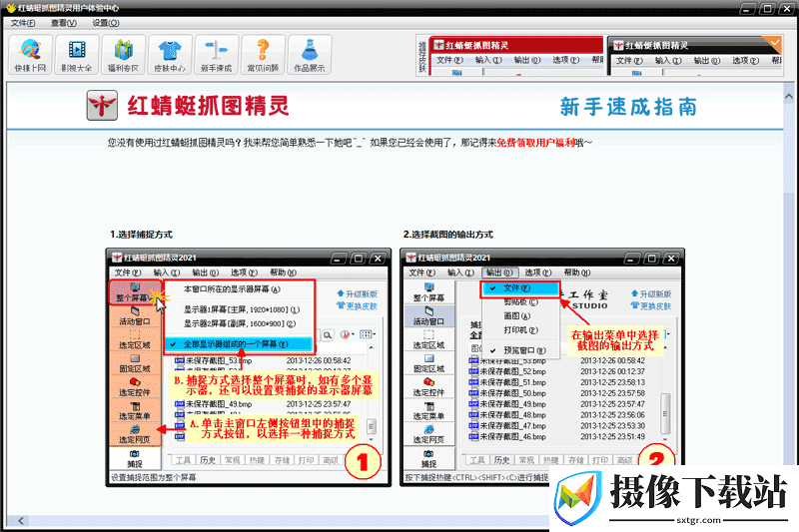This screenshot has height=532, width=799.
Task: Toggle the checked 文件(F) output option
Action: point(520,288)
